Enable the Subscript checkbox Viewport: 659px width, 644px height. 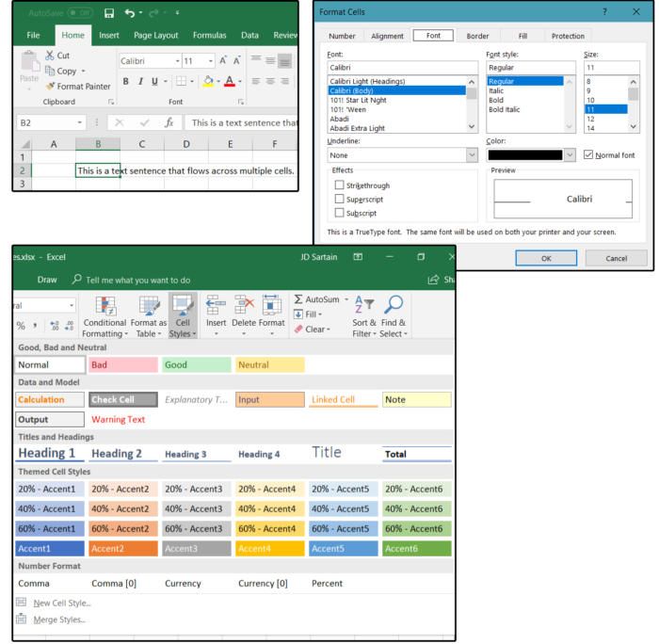(339, 213)
